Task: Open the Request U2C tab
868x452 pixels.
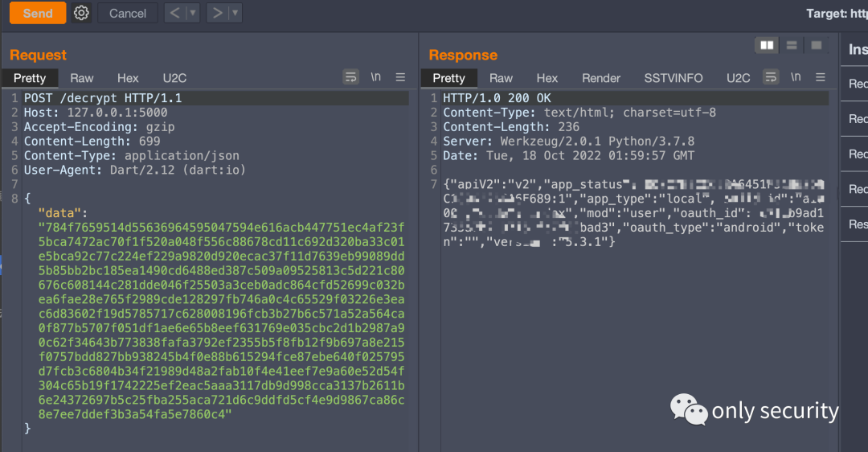Action: 174,78
